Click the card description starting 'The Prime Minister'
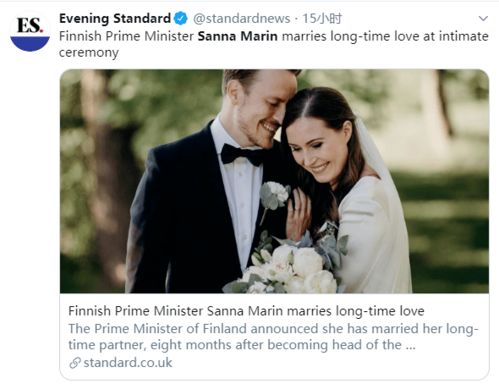This screenshot has height=389, width=499. 273,337
